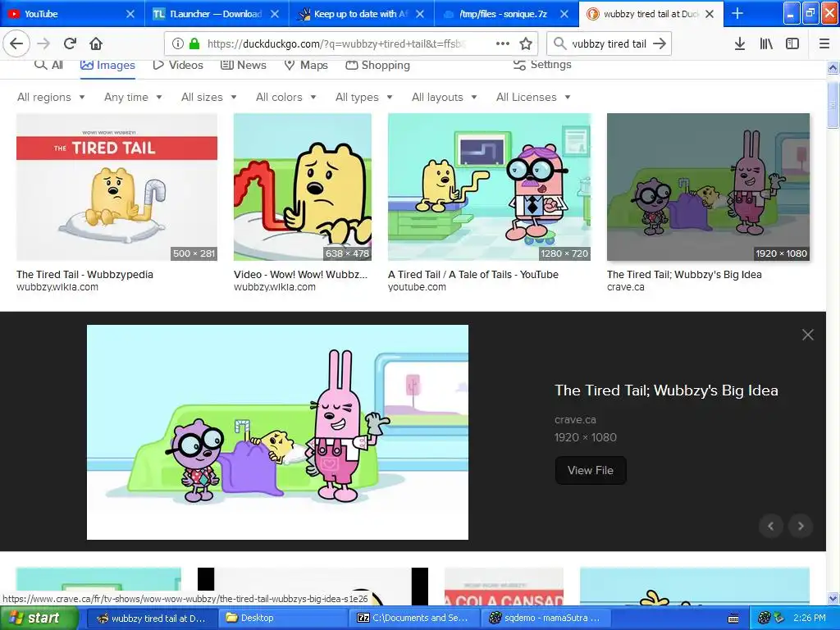Click the DuckDuckGo address bar URL
This screenshot has height=630, width=840.
(335, 44)
